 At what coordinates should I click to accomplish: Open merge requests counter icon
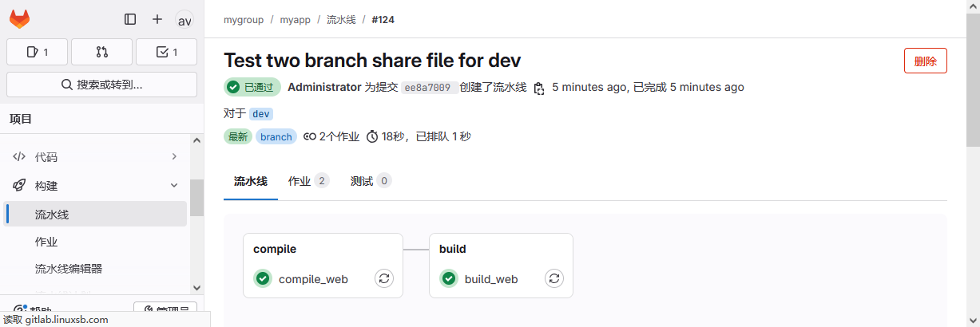[101, 52]
